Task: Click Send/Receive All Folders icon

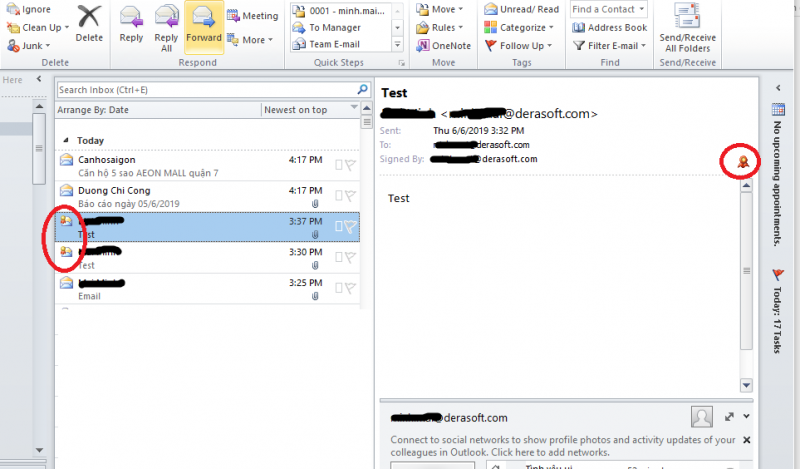Action: coord(686,26)
